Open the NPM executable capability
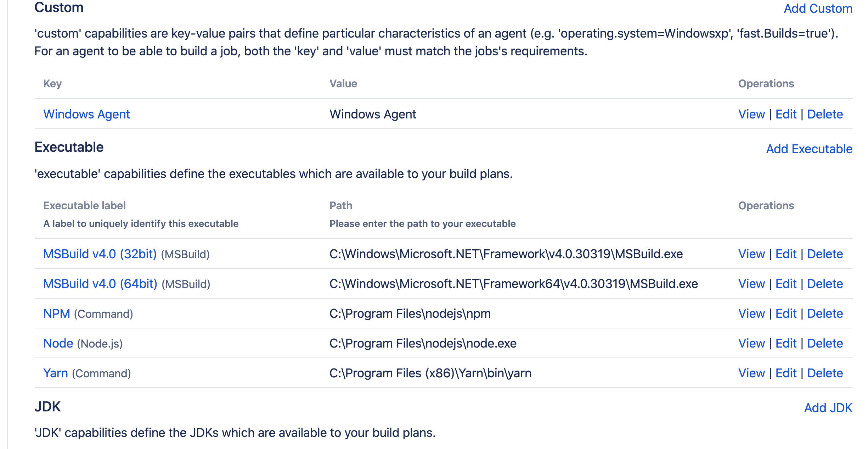Screen dimensions: 868x449 point(57,314)
